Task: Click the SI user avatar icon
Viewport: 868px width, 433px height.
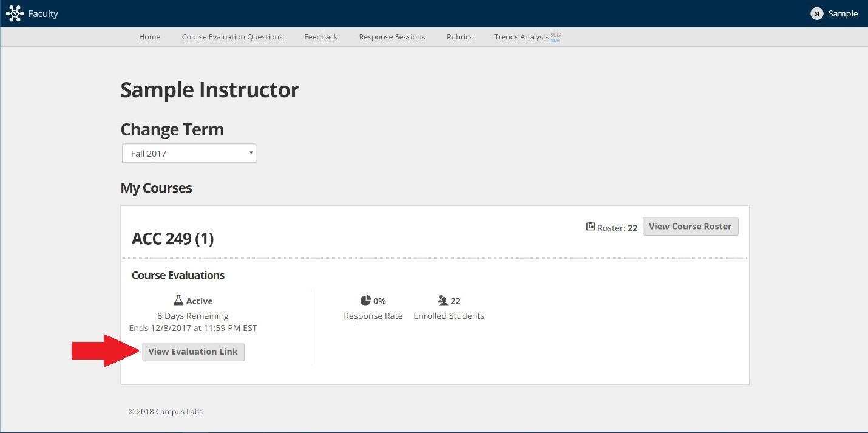Action: (x=816, y=13)
